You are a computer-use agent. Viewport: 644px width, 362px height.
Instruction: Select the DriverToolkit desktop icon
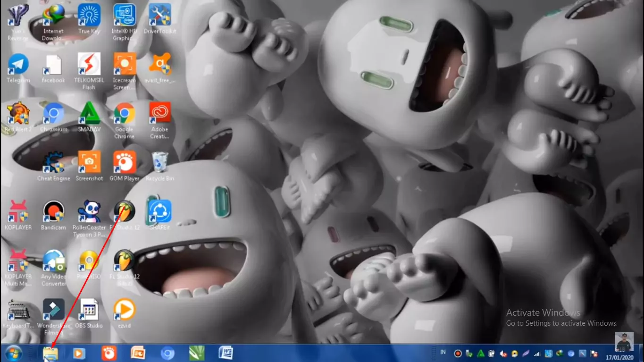160,20
